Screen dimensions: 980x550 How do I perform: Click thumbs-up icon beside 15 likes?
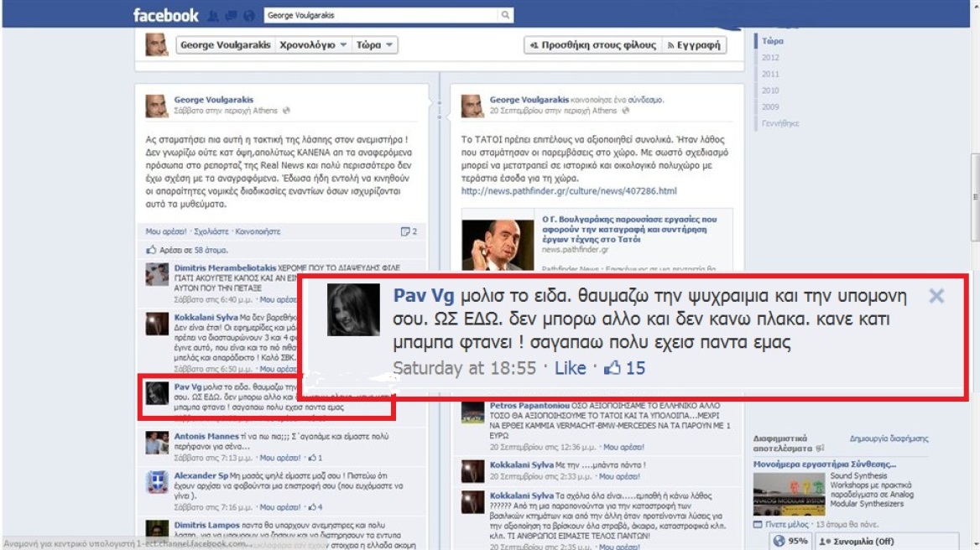[612, 368]
